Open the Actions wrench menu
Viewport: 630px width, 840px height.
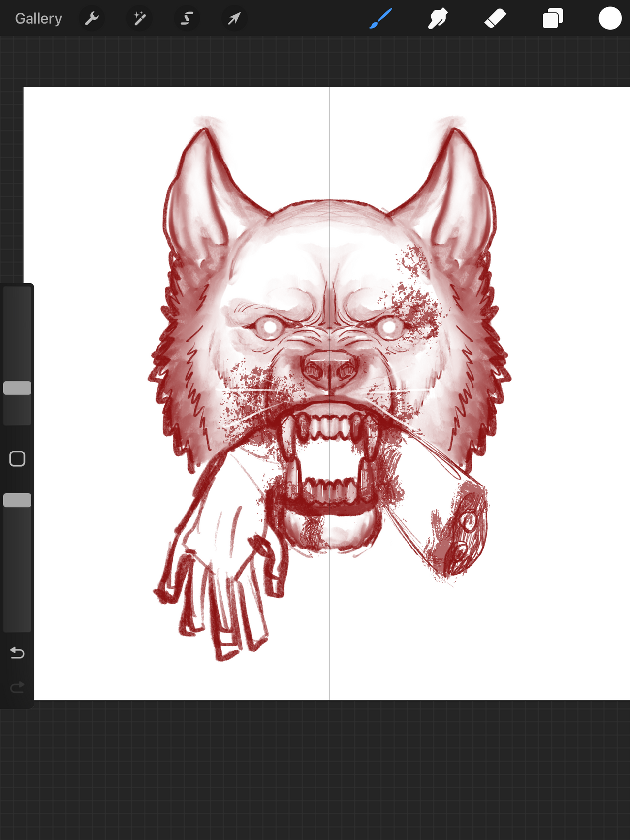[x=92, y=19]
